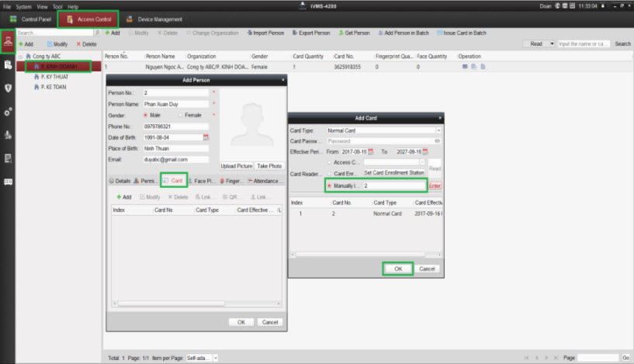Viewport: 634px width, 364px height.
Task: Click the calendar icon beside Date of Birth
Action: 206,137
